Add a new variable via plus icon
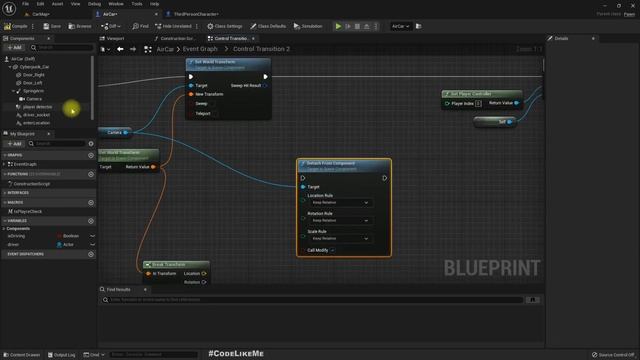Image resolution: width=640 pixels, height=360 pixels. point(91,221)
